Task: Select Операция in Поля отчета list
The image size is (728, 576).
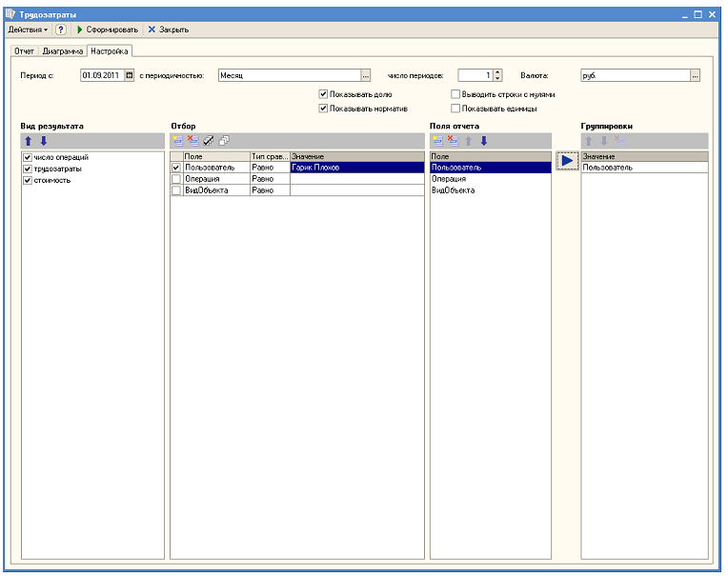Action: click(x=491, y=179)
